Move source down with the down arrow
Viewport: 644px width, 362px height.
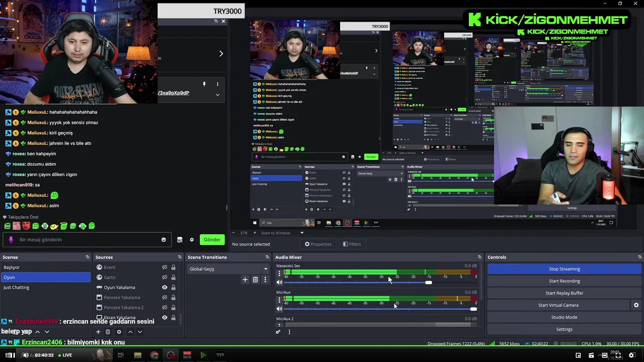tap(140, 332)
